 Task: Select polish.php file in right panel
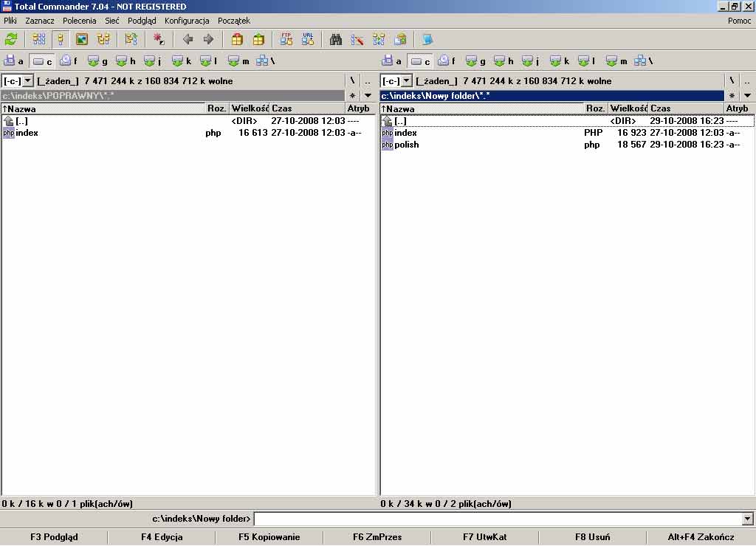point(407,145)
